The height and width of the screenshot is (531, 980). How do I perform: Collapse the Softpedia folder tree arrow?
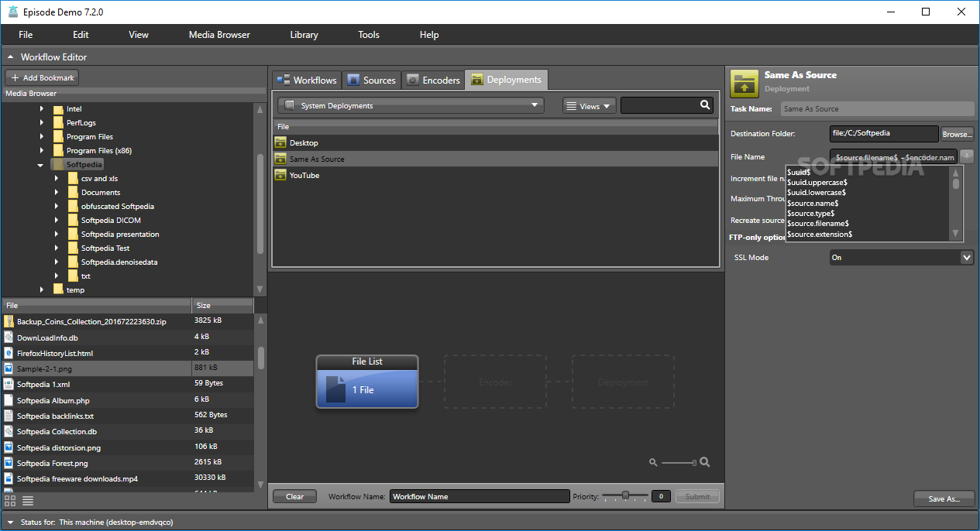click(40, 165)
